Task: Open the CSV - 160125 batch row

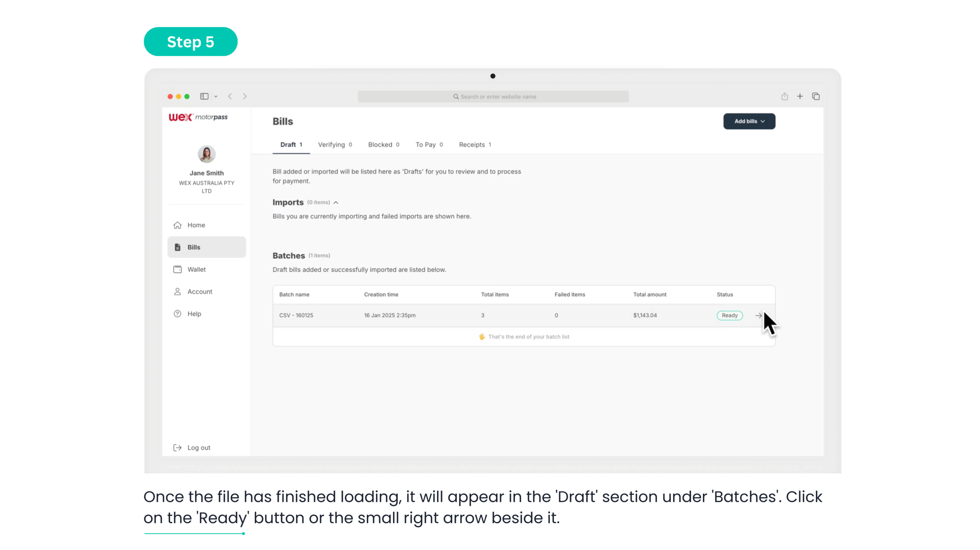Action: pos(296,315)
